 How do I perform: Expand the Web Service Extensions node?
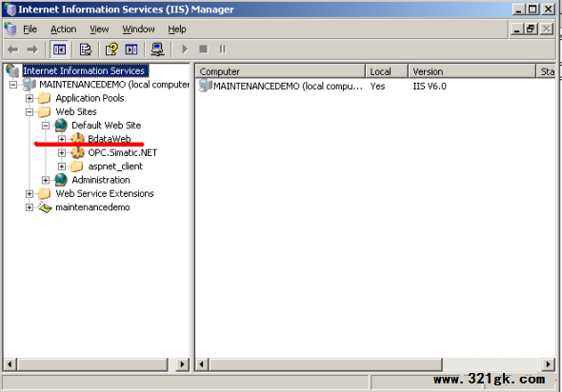tap(30, 194)
